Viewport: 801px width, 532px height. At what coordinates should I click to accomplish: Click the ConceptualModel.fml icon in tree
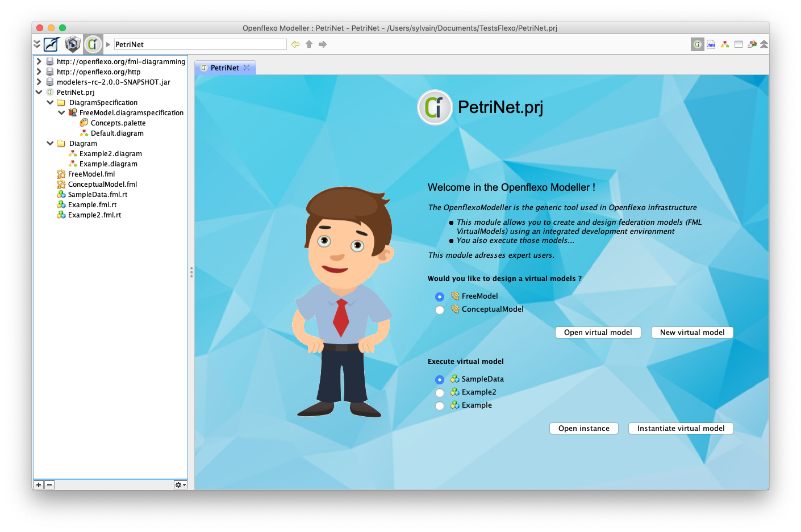(61, 185)
